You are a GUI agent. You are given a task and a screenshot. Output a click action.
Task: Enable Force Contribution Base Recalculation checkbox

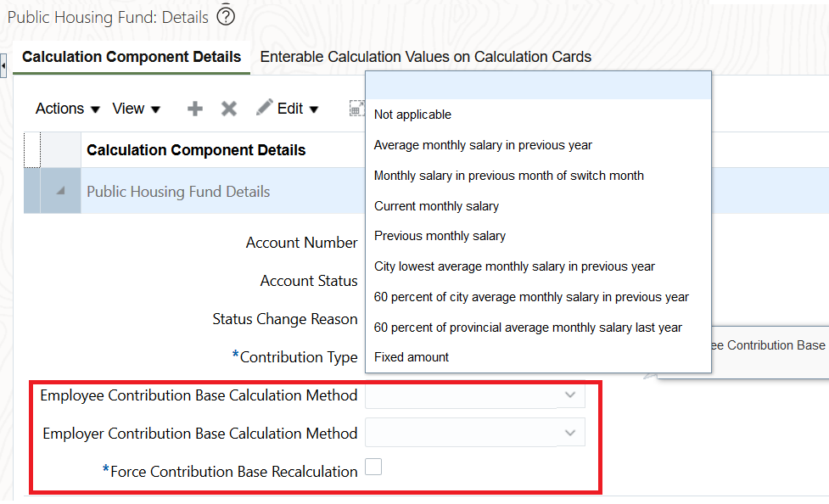tap(373, 467)
